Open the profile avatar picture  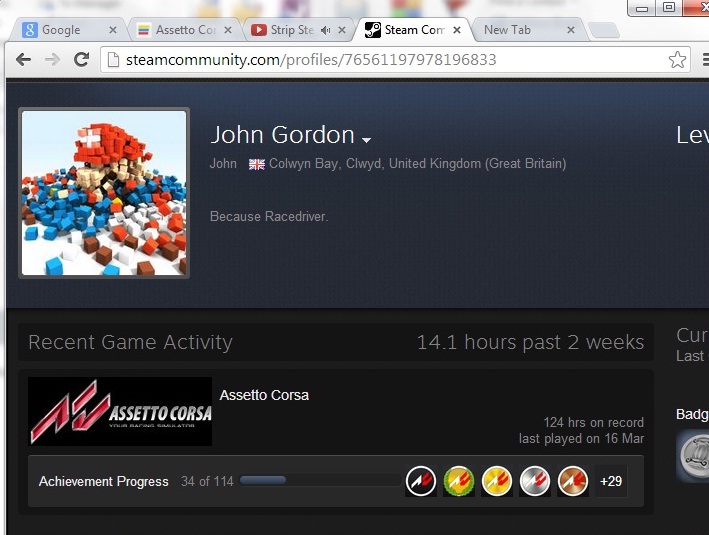[104, 193]
